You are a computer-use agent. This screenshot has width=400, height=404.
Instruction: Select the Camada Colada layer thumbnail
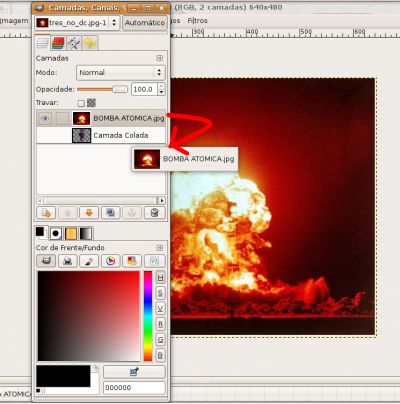[81, 135]
